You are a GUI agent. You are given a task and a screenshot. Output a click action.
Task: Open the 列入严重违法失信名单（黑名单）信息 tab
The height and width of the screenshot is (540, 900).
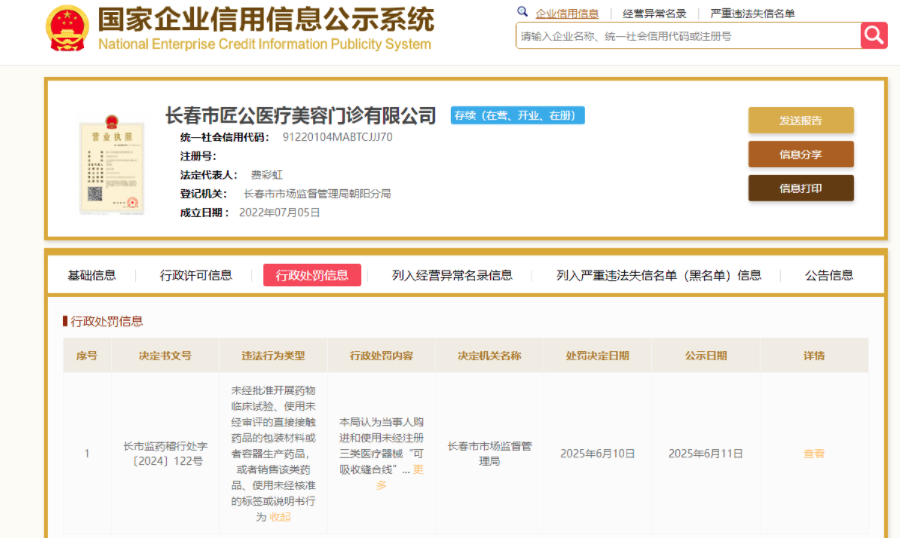pyautogui.click(x=658, y=275)
